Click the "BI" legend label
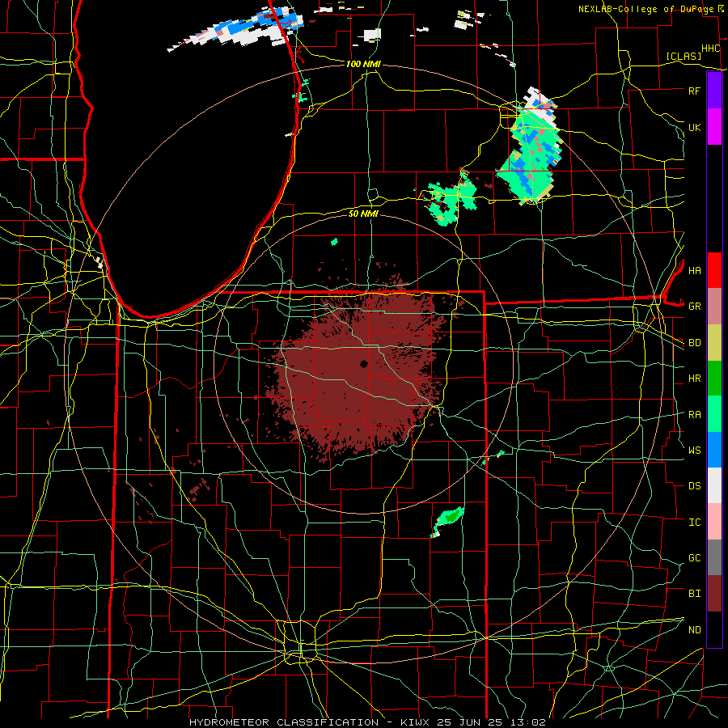The height and width of the screenshot is (728, 728). 694,594
